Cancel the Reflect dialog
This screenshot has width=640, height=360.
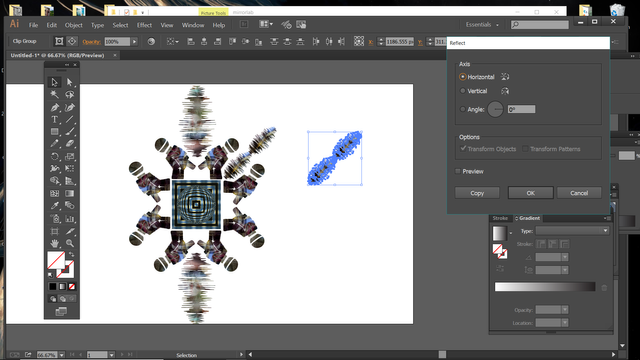(579, 193)
